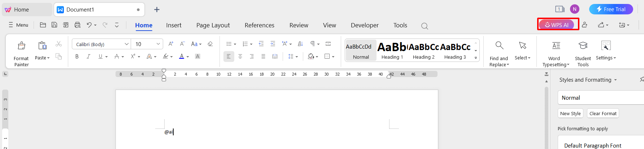Open the Page Layout tab
The width and height of the screenshot is (644, 149).
tap(213, 25)
